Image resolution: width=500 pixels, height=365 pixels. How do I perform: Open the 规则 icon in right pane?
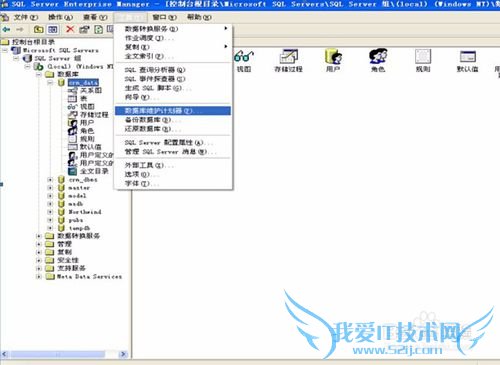(x=423, y=56)
